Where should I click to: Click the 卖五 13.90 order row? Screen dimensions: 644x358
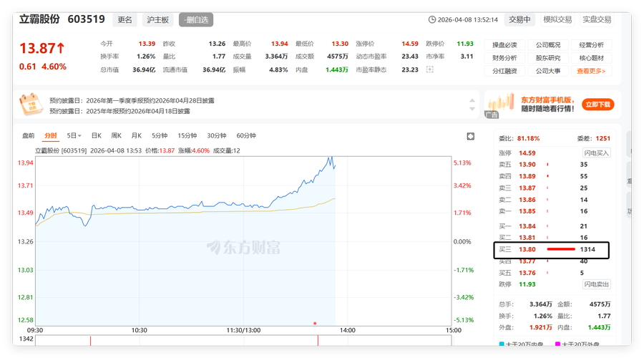click(x=553, y=165)
